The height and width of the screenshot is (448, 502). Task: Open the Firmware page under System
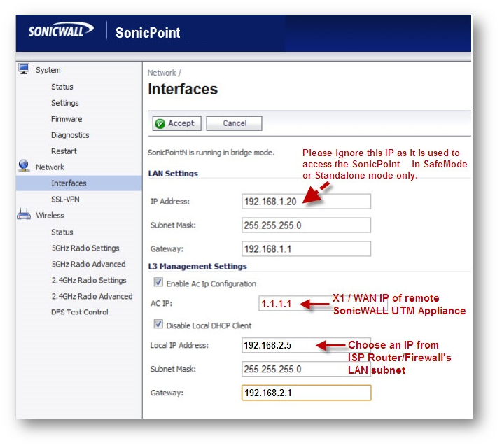pyautogui.click(x=67, y=119)
